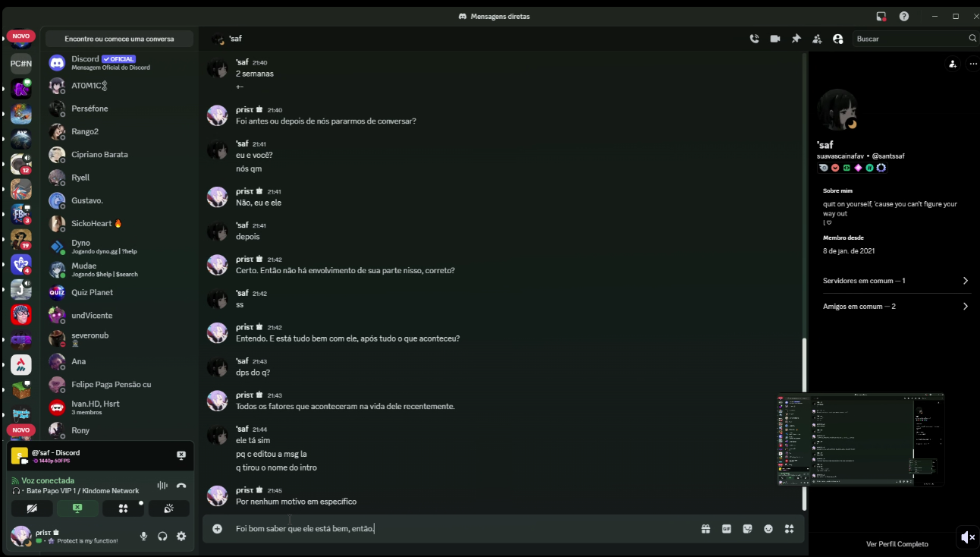Open Gustavo. direct message
980x557 pixels.
click(x=120, y=200)
